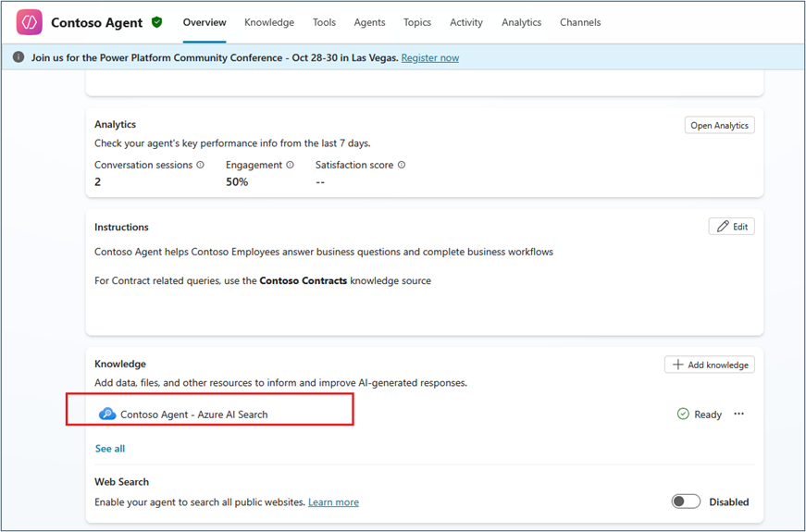Open the Analytics tab
Screen dimensions: 806x532
point(522,22)
